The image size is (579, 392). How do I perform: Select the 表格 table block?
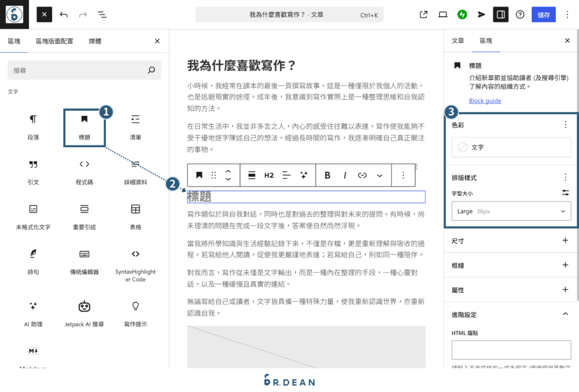point(135,216)
